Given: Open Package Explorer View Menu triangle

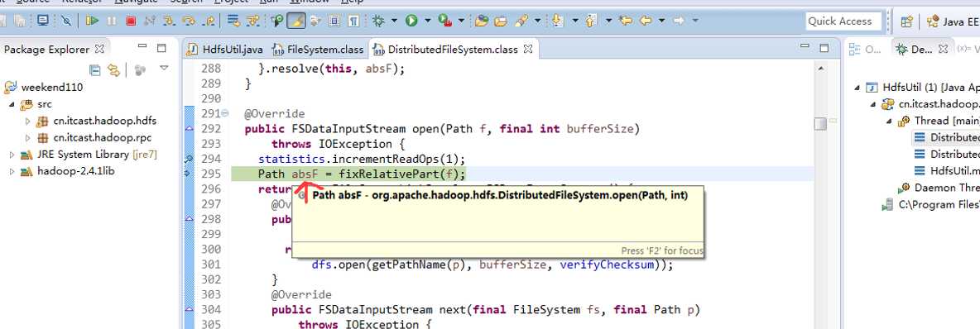Looking at the screenshot, I should (x=164, y=68).
